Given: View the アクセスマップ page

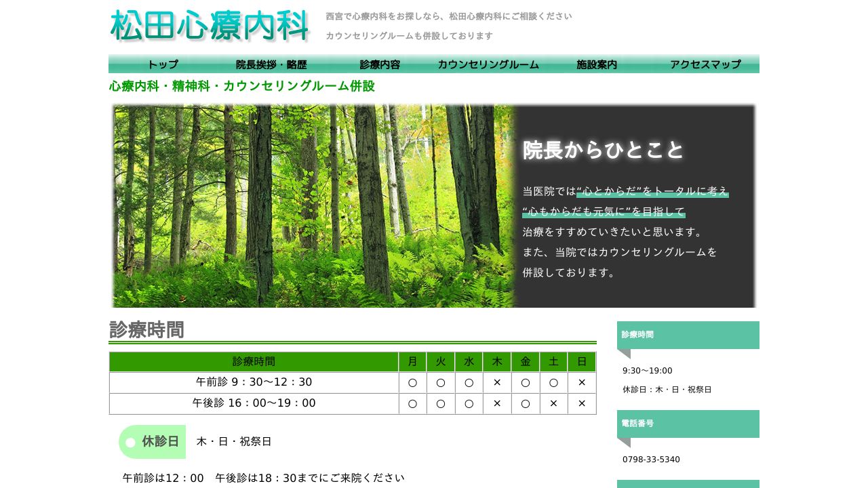Looking at the screenshot, I should (705, 64).
